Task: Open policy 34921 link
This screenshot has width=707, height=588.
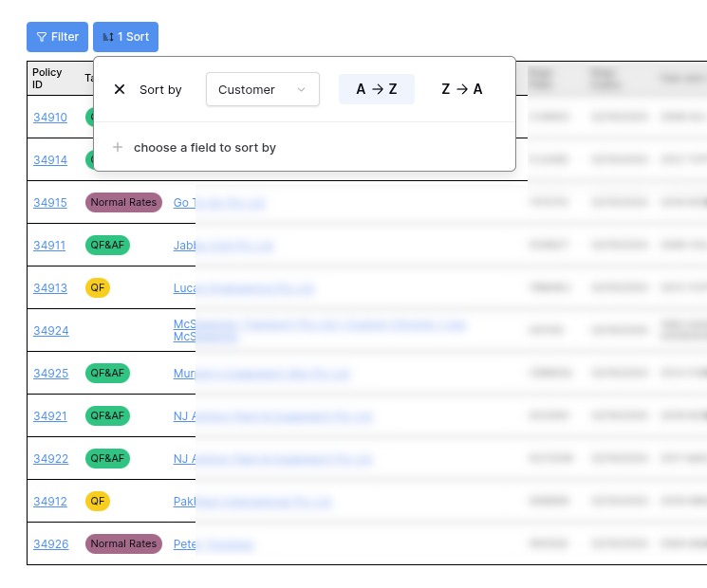Action: pyautogui.click(x=50, y=416)
